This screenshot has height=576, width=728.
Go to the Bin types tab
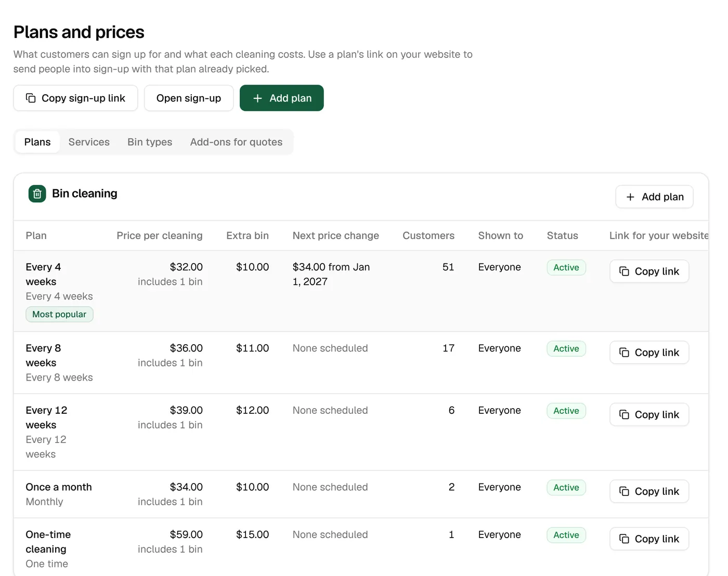150,142
